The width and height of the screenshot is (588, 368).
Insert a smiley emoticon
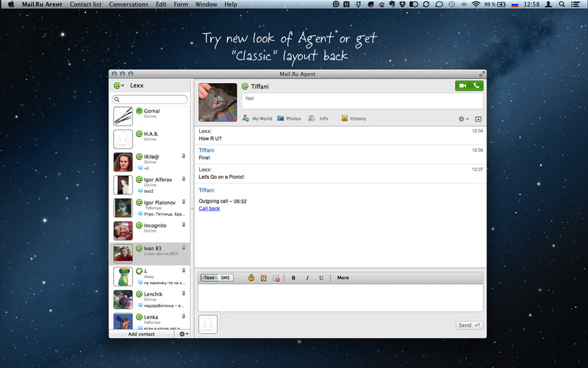[x=251, y=278]
